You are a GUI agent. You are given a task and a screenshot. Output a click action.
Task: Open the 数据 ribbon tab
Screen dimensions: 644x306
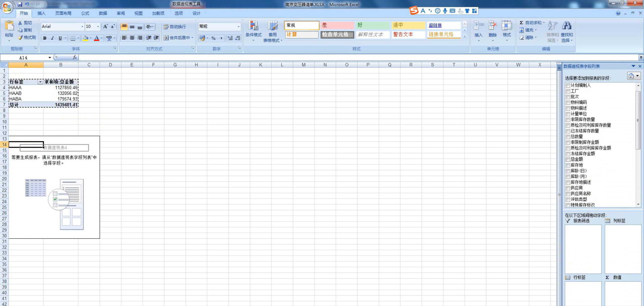[x=103, y=13]
